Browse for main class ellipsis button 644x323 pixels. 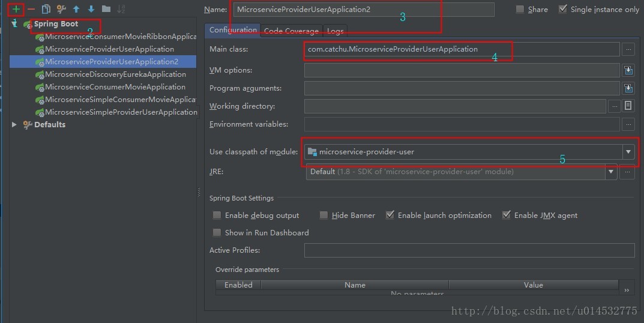628,49
